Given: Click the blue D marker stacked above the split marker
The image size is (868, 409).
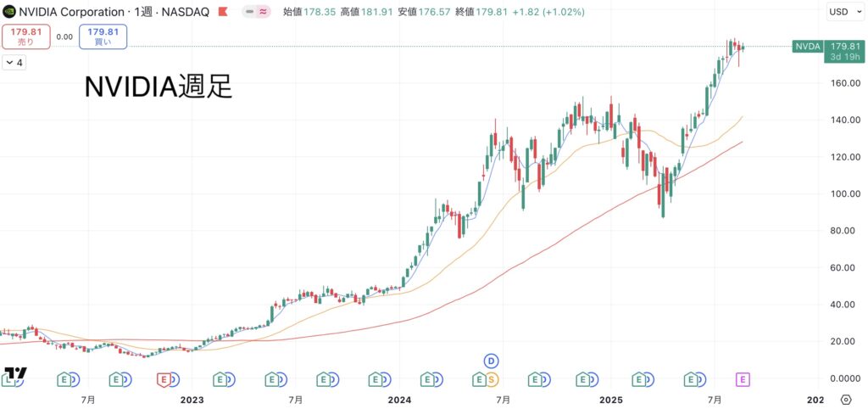Looking at the screenshot, I should coord(491,361).
